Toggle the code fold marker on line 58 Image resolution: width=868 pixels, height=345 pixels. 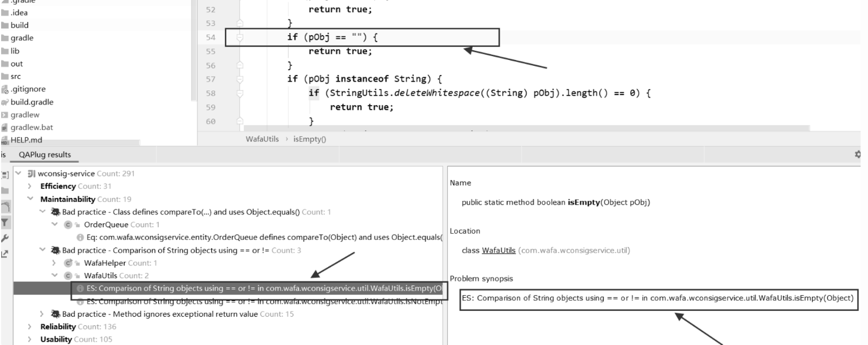[240, 92]
